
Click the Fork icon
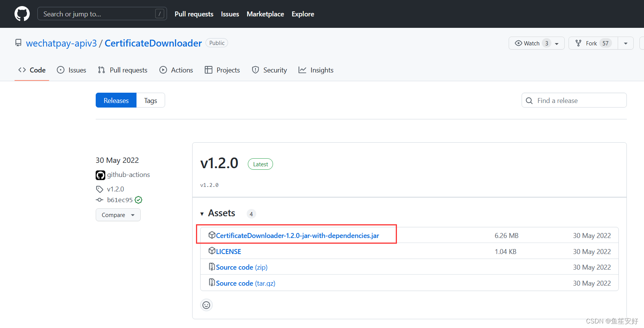pyautogui.click(x=578, y=43)
